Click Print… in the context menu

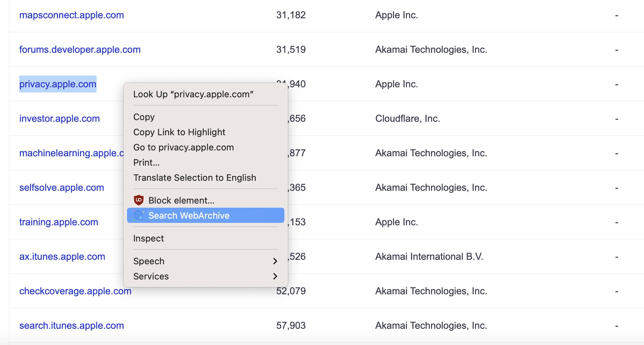pos(146,162)
